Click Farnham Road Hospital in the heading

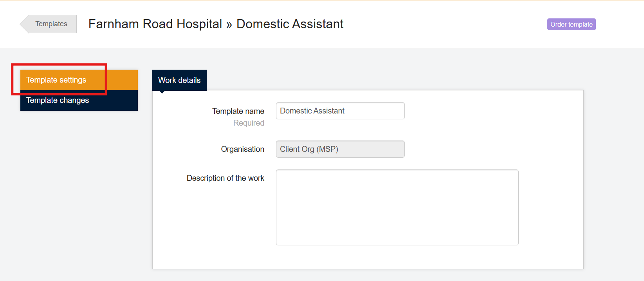[155, 24]
